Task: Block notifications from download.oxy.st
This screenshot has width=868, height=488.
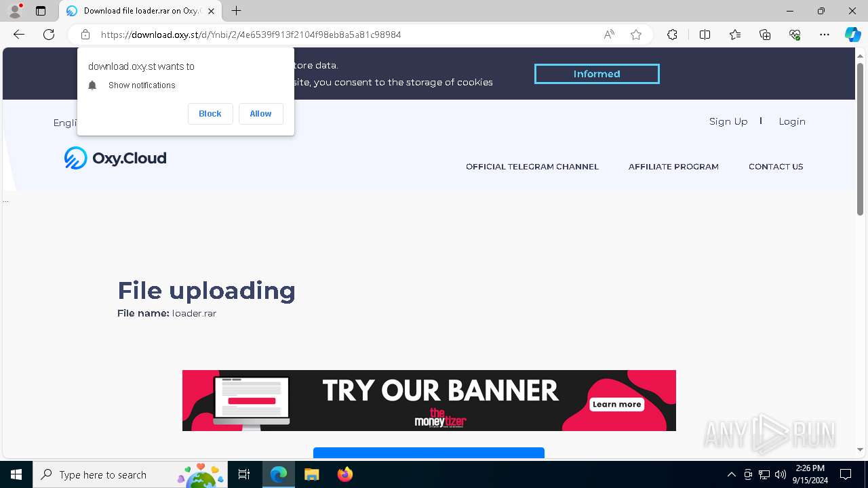Action: click(x=210, y=114)
